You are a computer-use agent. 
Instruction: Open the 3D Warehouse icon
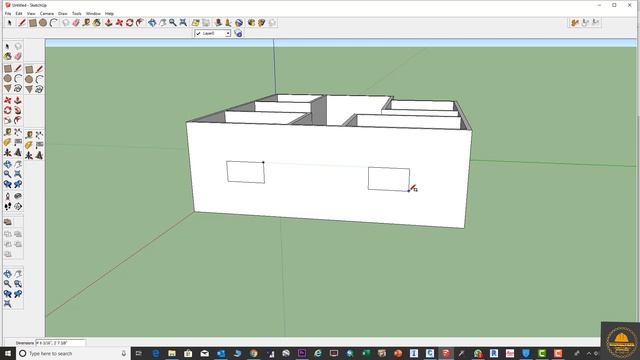click(251, 23)
